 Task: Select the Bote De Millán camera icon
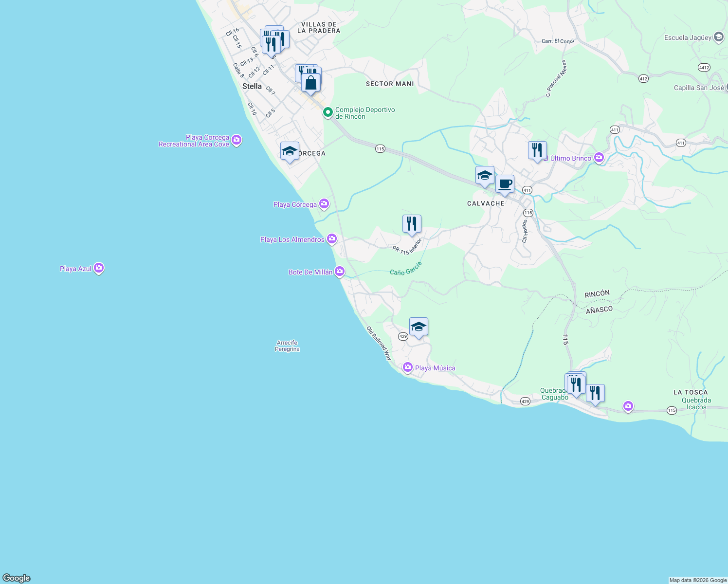pyautogui.click(x=339, y=271)
